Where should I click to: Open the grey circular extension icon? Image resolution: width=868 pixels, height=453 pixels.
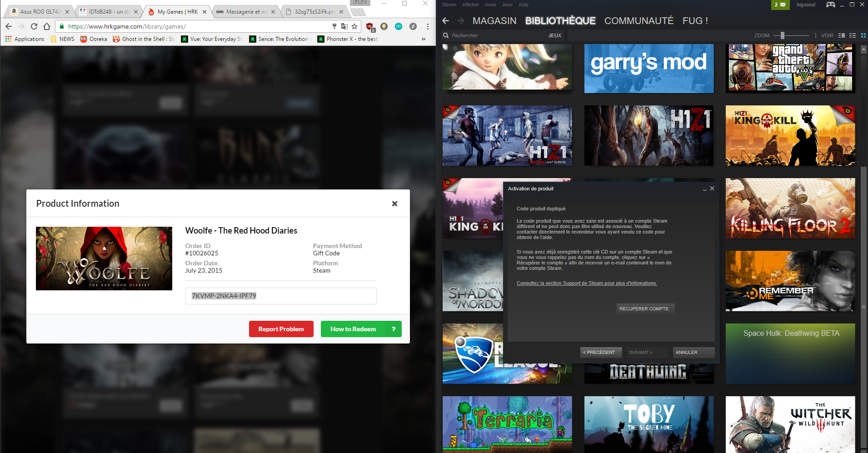pyautogui.click(x=413, y=26)
